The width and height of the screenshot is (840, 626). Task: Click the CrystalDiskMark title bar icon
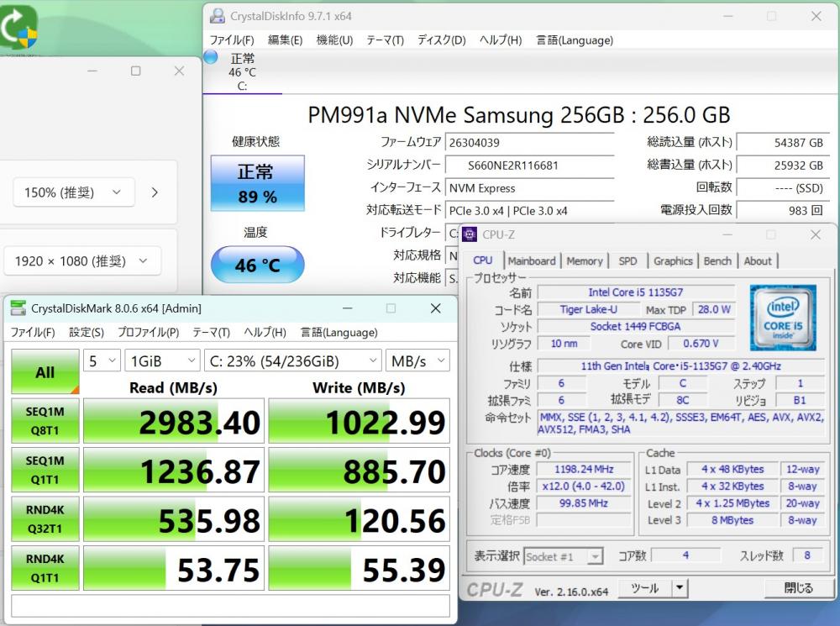coord(18,308)
